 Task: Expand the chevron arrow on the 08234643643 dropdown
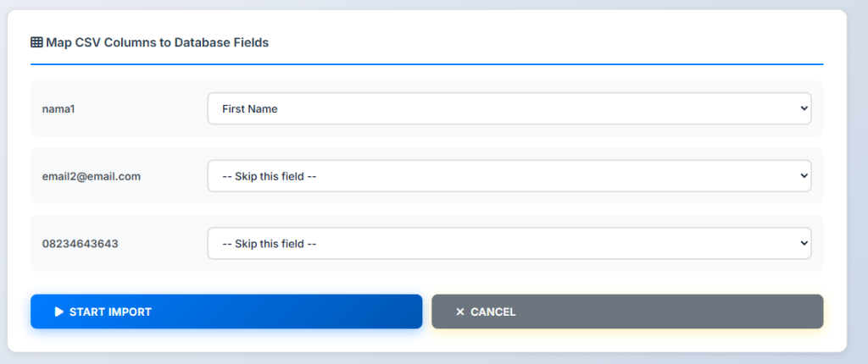(x=803, y=244)
